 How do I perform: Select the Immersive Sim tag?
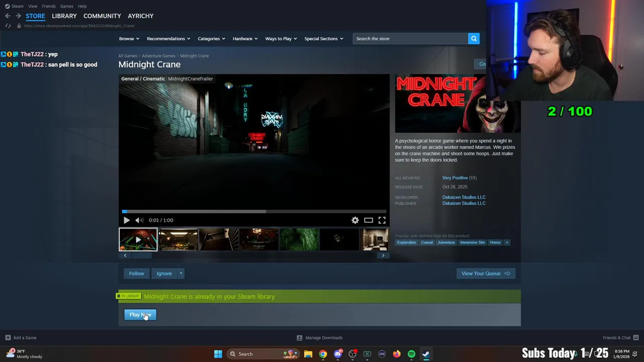pos(472,242)
